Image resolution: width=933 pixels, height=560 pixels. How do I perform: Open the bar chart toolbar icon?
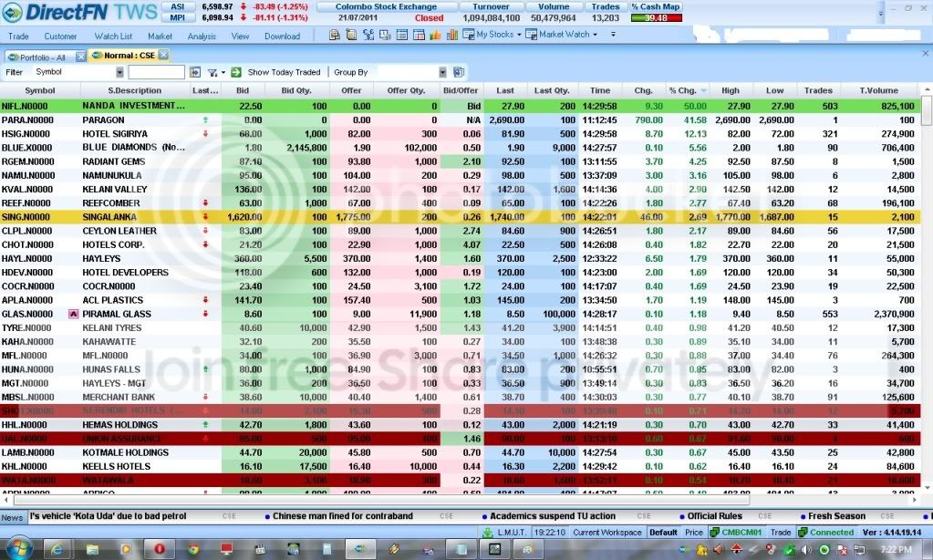coord(452,35)
